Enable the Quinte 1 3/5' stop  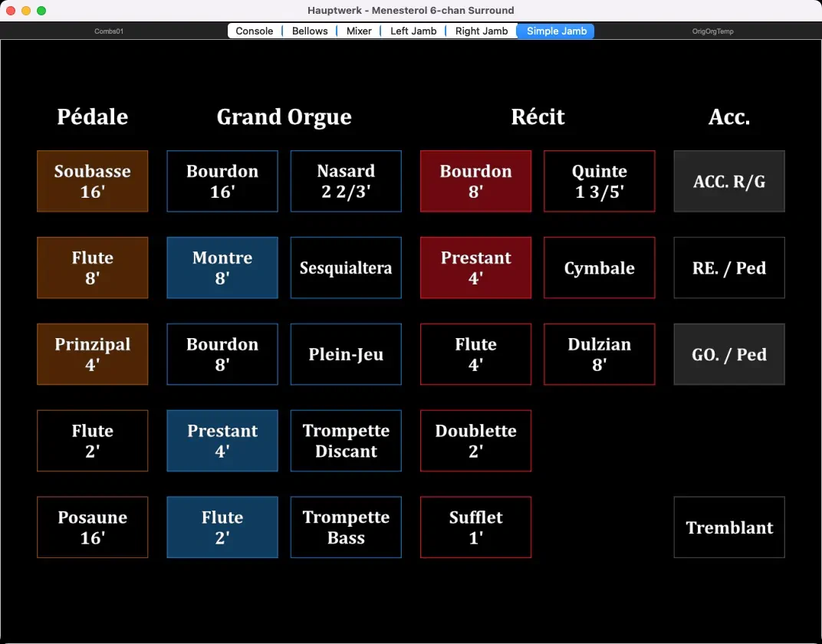click(x=600, y=182)
